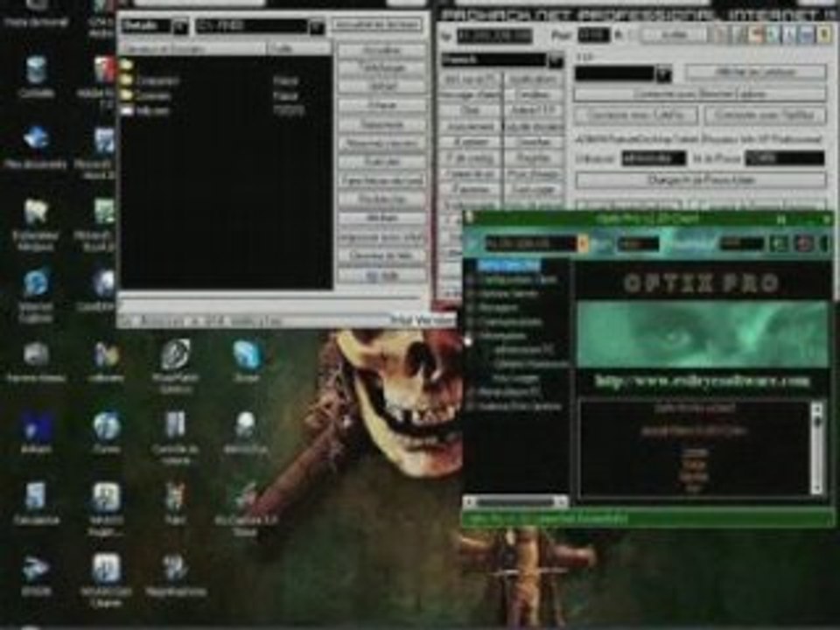Viewport: 840px width, 630px height.
Task: Click the Upload button in file manager
Action: 382,87
